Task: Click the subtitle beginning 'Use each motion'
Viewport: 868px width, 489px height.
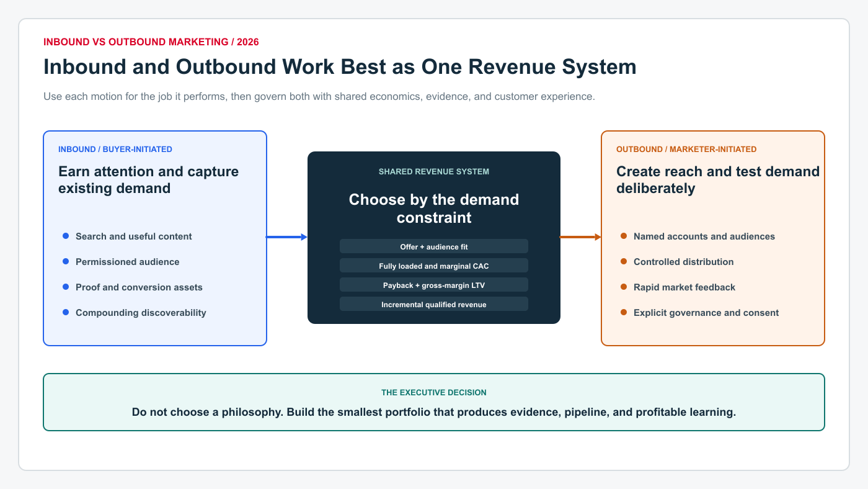Action: pos(319,97)
